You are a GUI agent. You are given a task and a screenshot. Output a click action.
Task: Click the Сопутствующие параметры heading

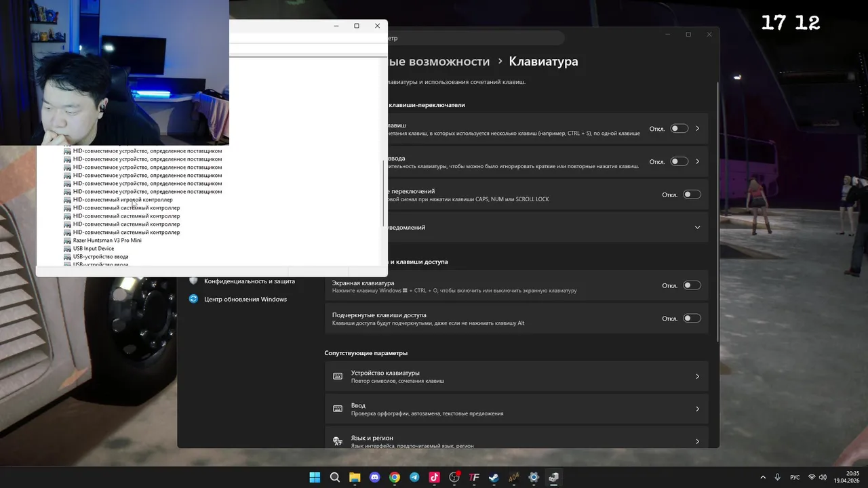[x=366, y=353]
